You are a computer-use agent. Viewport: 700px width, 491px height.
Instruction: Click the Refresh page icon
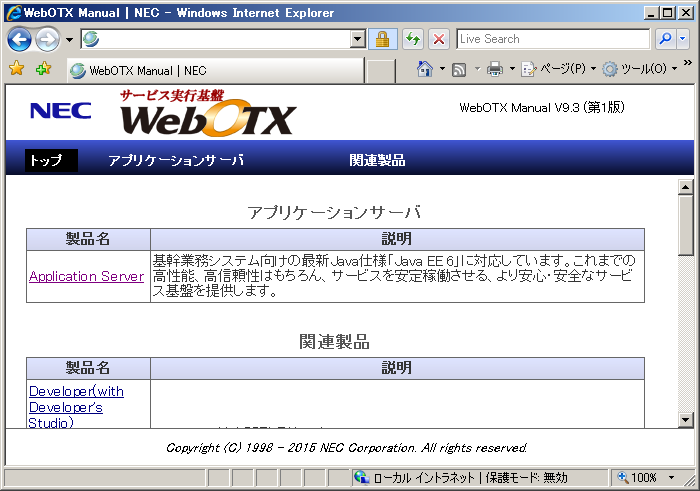pos(413,39)
